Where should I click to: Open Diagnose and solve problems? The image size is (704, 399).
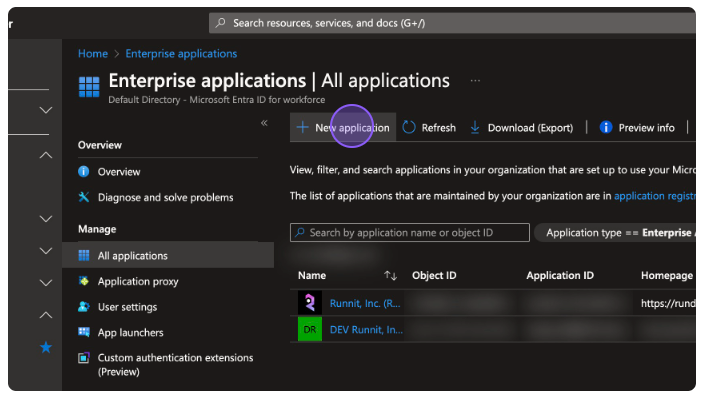[x=165, y=197]
